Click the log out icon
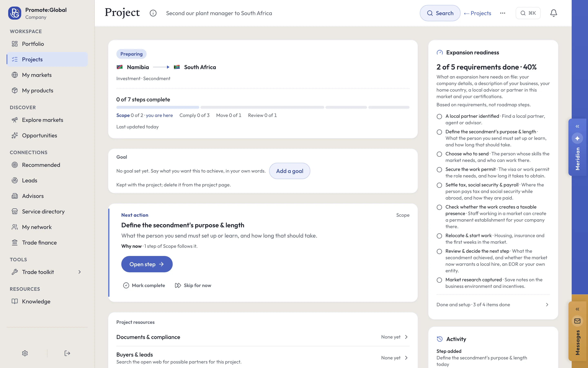588x368 pixels. pos(67,353)
